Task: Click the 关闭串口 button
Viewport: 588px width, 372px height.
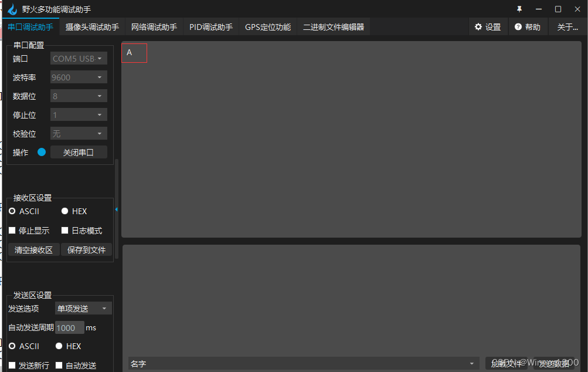Action: (79, 153)
